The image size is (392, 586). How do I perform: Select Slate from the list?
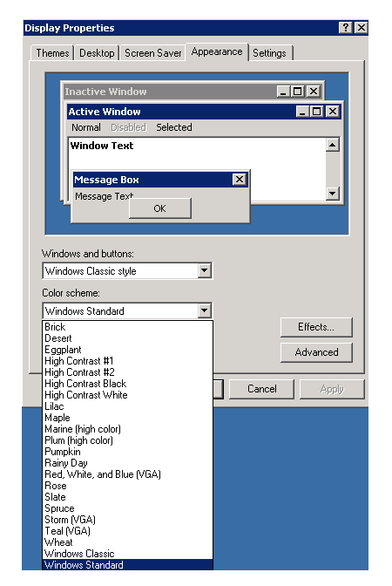[128, 497]
